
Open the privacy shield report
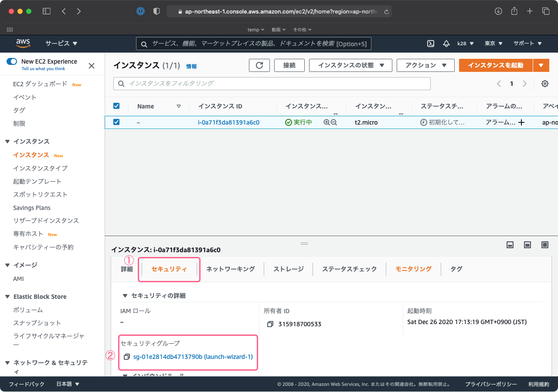(x=157, y=11)
